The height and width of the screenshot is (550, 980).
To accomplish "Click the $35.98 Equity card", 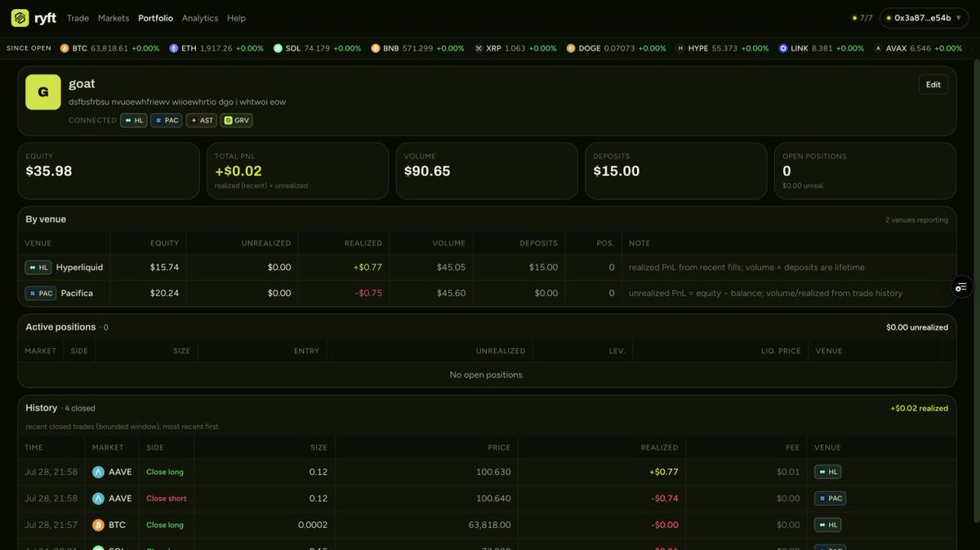I will click(x=109, y=171).
